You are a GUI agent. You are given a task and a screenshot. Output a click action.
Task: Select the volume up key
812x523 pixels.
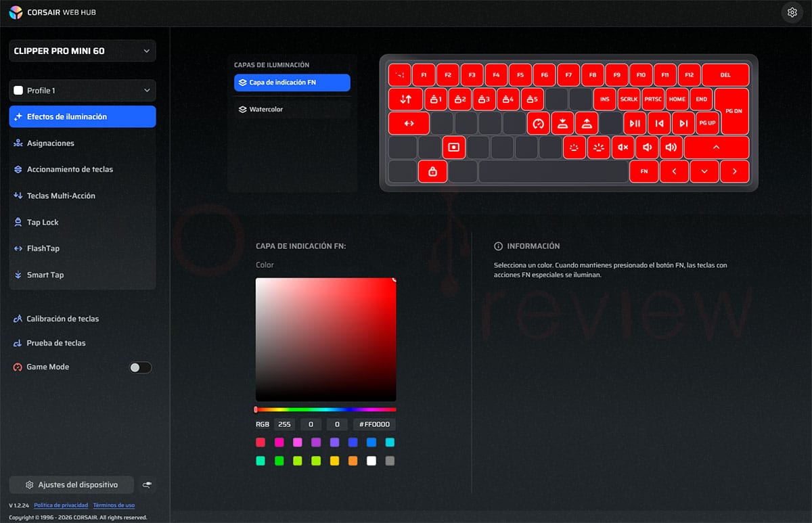(x=671, y=147)
